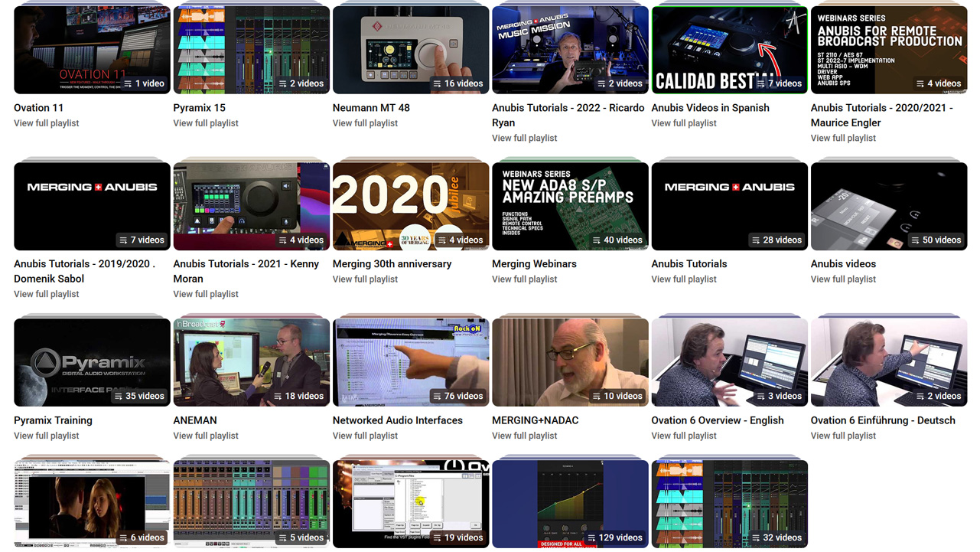View full playlist for Ovation 6 Einführung Deutsch
The height and width of the screenshot is (552, 980).
844,436
